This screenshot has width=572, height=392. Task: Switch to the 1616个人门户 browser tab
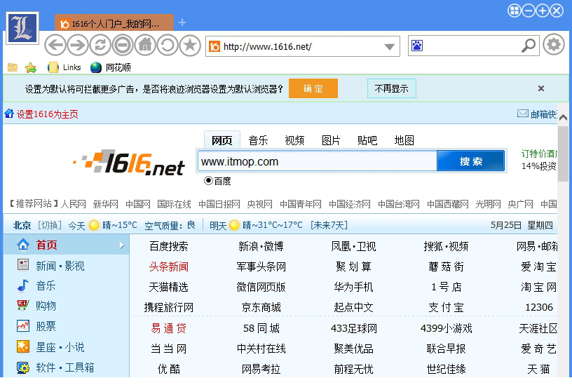click(x=114, y=23)
